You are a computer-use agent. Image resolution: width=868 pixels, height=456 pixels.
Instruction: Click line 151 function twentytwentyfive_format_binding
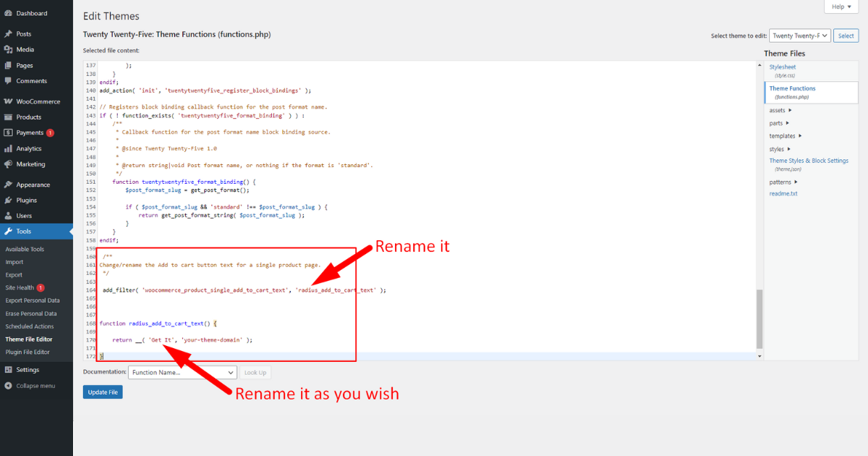[184, 182]
